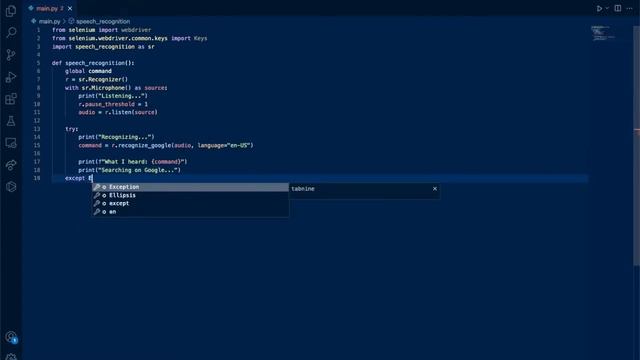Open the Live Share activity bar icon
The image size is (640, 360).
(11, 165)
